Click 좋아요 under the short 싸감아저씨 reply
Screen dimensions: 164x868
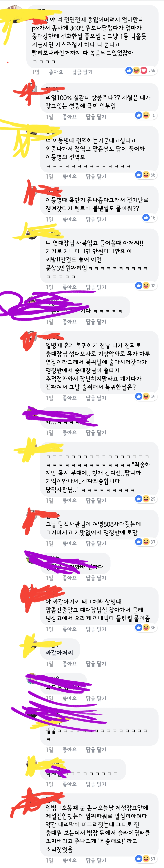(70, 664)
